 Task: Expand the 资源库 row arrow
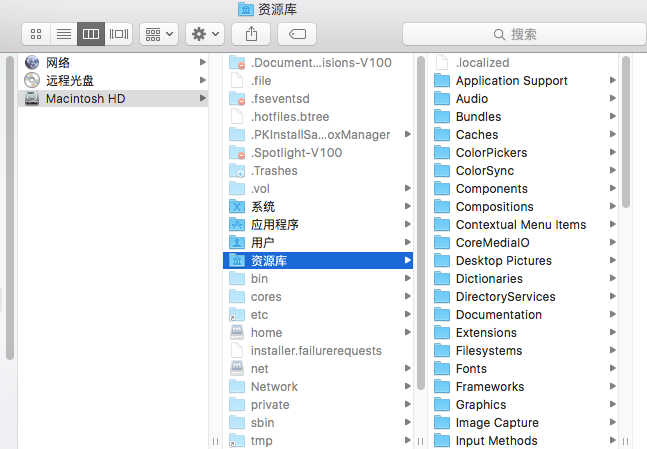408,260
